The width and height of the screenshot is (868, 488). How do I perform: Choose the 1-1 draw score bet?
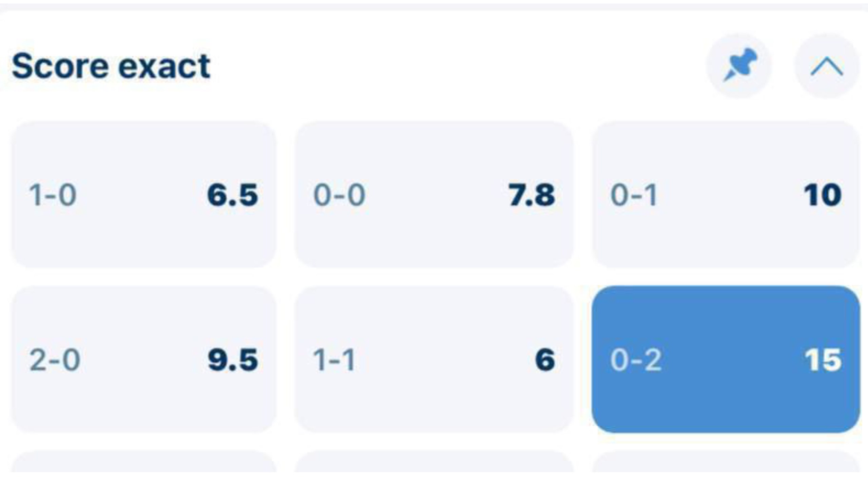pos(434,360)
